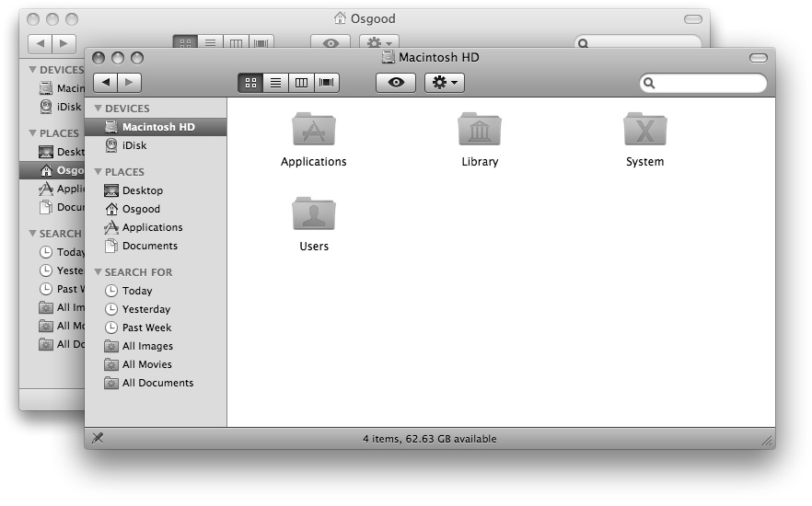This screenshot has height=506, width=812.
Task: Switch to Cover Flow view
Action: pyautogui.click(x=326, y=83)
